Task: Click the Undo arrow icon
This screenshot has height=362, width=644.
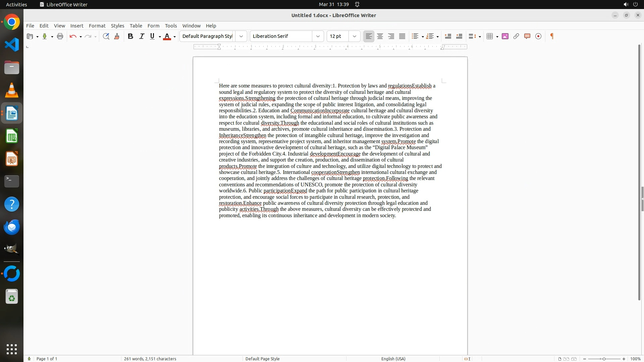Action: coord(73,36)
